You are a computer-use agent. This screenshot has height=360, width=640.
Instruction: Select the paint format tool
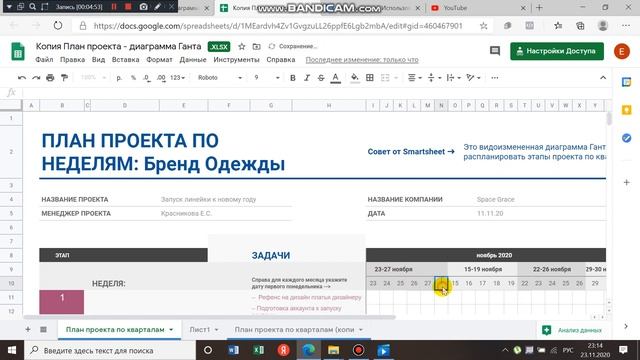[64, 78]
